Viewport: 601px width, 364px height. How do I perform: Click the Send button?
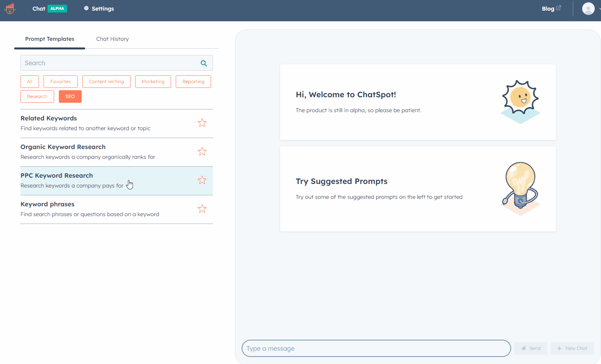click(531, 348)
